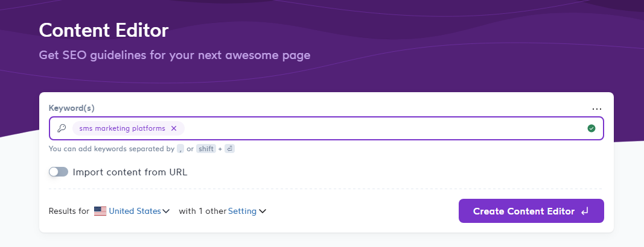Click the United States flag icon
This screenshot has width=644, height=247.
tap(100, 211)
